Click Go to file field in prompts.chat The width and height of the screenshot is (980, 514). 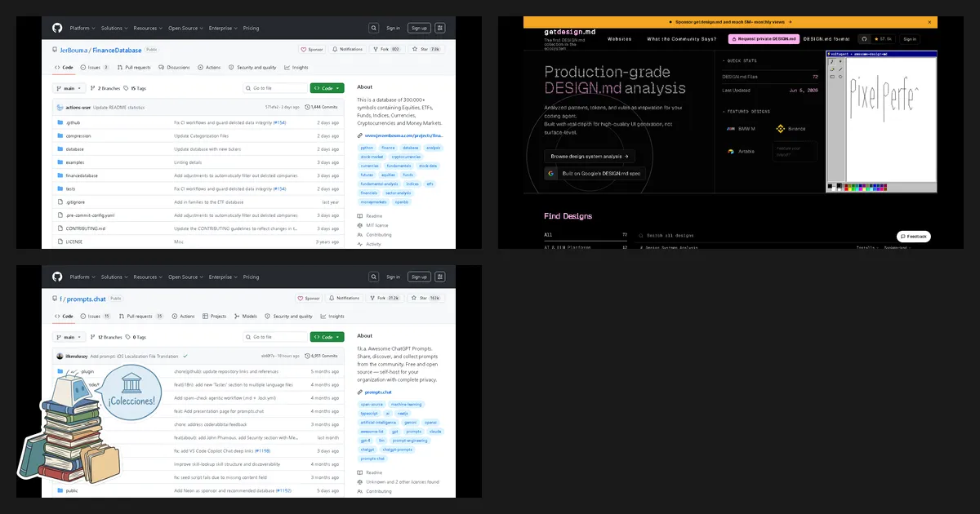(x=275, y=337)
